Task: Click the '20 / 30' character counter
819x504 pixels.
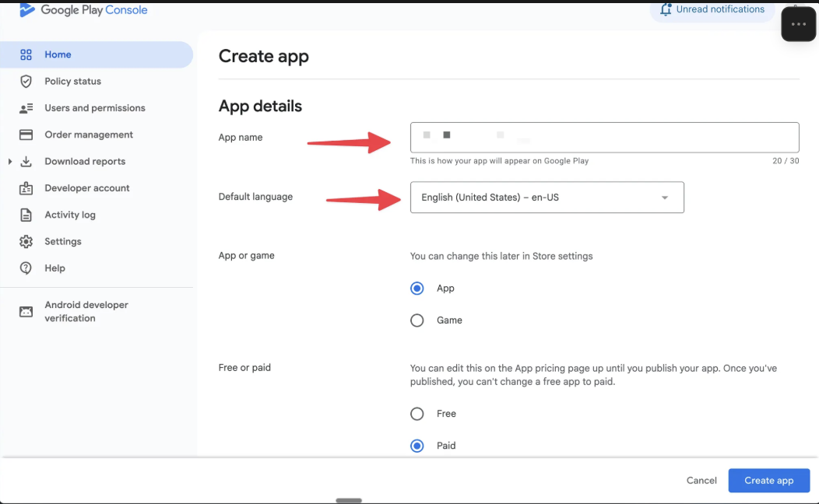Action: 786,161
